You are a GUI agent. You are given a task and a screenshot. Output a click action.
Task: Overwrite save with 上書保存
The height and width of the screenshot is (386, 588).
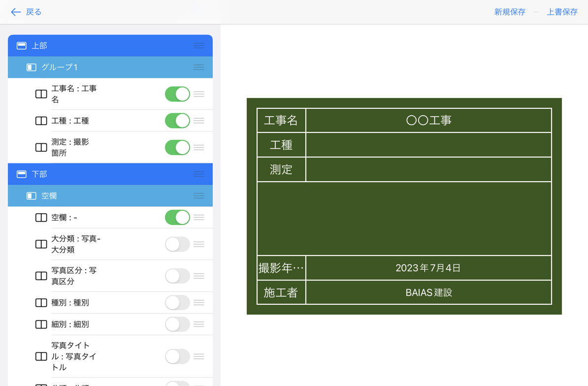point(562,12)
